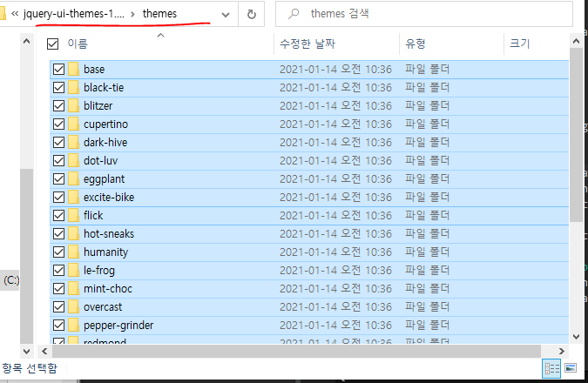
Task: Show hidden path via double-chevron breadcrumb
Action: click(15, 14)
